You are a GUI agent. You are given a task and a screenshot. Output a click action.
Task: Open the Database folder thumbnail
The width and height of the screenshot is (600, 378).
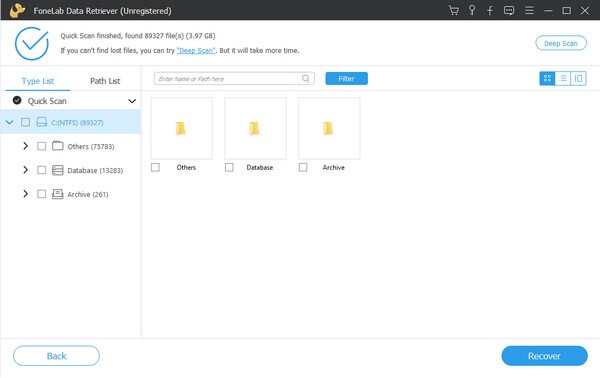click(255, 128)
